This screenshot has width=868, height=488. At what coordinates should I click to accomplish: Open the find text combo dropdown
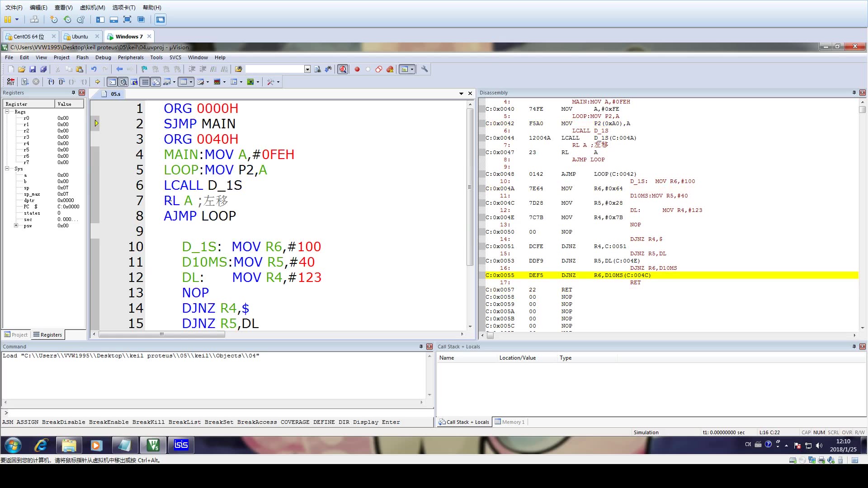(x=307, y=69)
